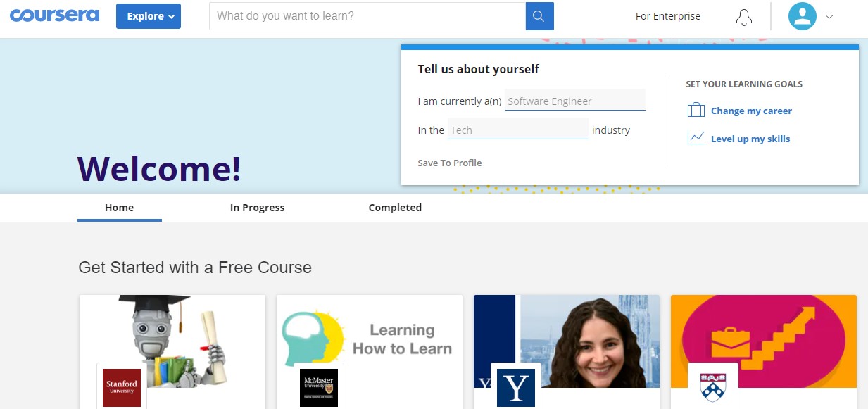The width and height of the screenshot is (868, 409).
Task: Open the Learning How to Learn course thumbnail
Action: point(370,341)
